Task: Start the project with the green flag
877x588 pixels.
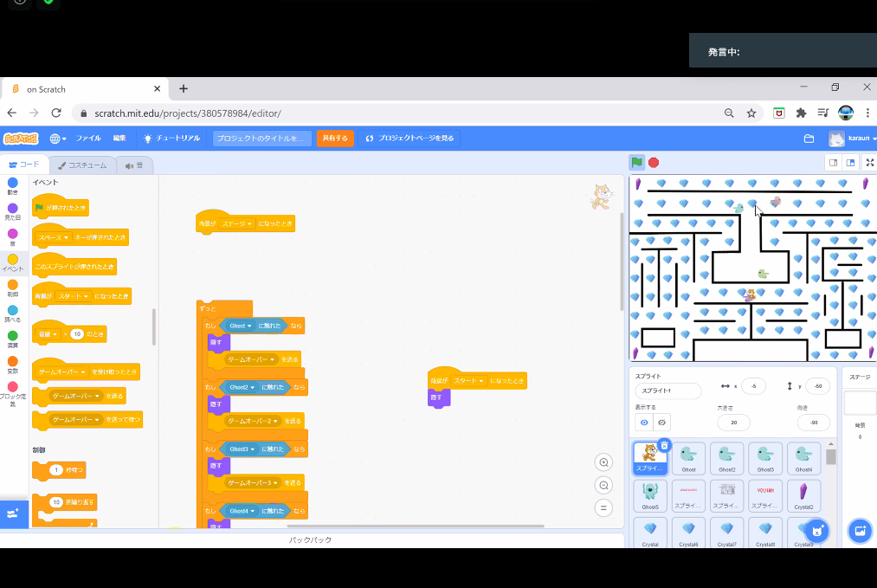Action: coord(636,162)
